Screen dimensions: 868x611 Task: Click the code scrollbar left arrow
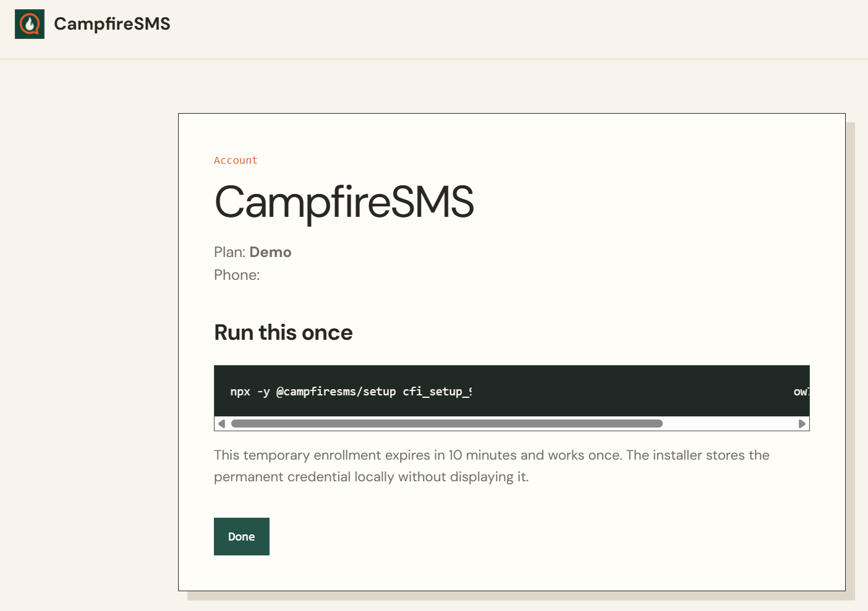coord(222,424)
